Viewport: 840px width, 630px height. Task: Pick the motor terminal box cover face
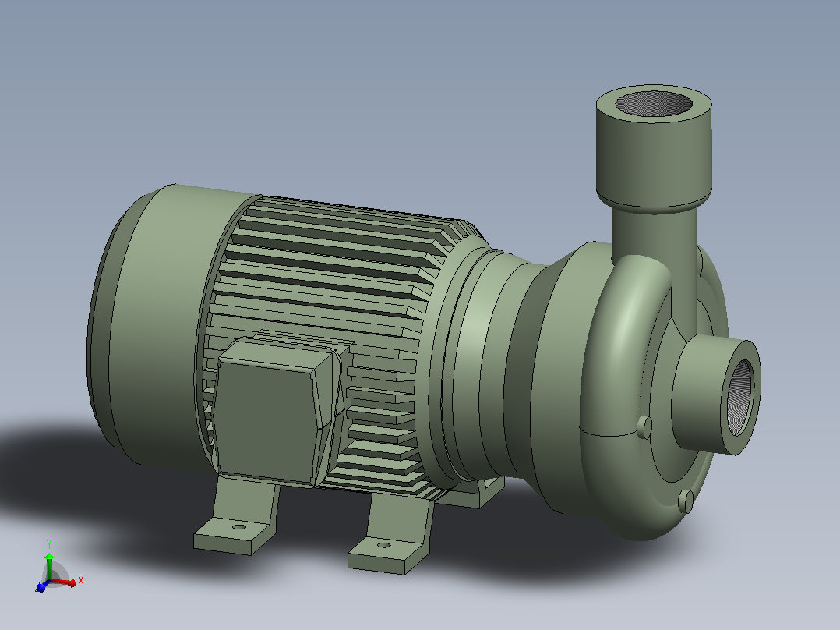(x=265, y=422)
